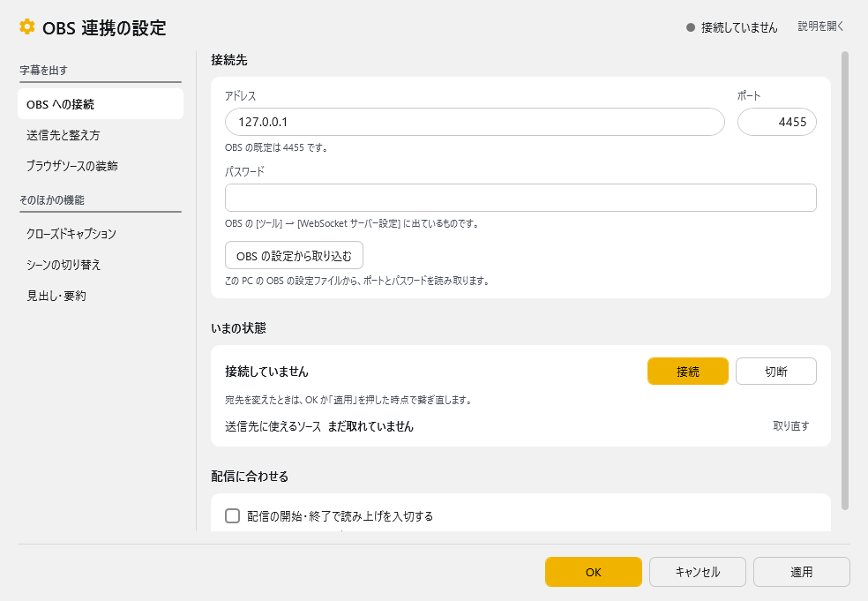The image size is (868, 601).
Task: Open the クローズドキャプション page
Action: pyautogui.click(x=101, y=233)
